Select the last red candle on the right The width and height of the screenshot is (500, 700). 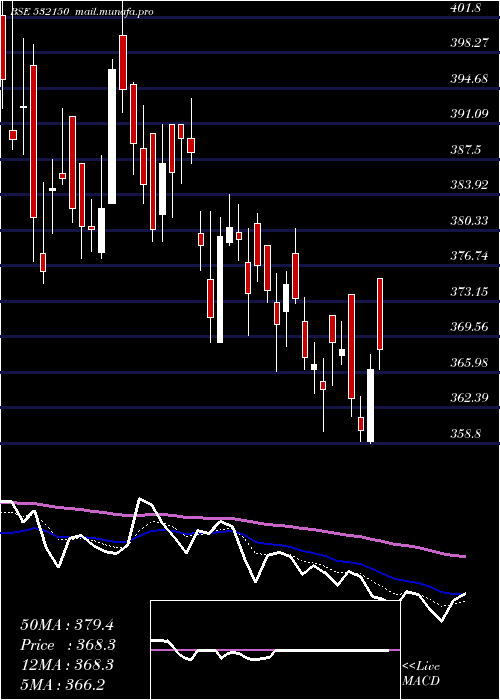pyautogui.click(x=380, y=314)
